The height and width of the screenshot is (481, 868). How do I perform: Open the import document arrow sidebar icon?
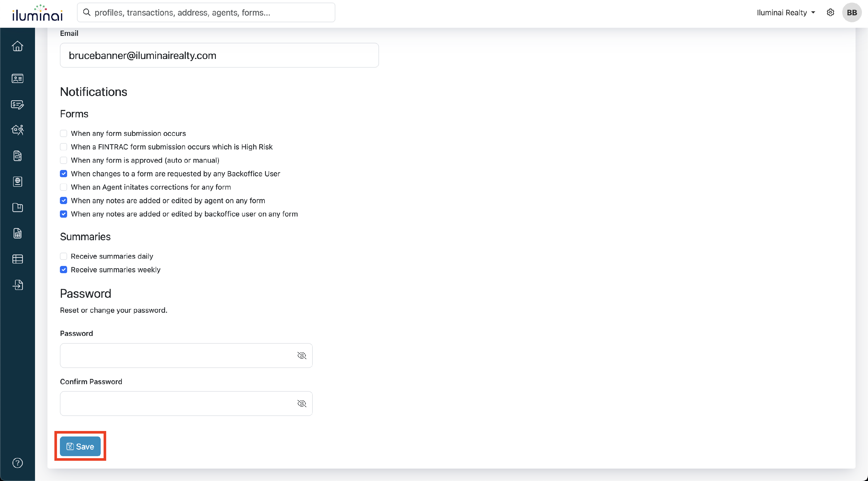pyautogui.click(x=18, y=285)
